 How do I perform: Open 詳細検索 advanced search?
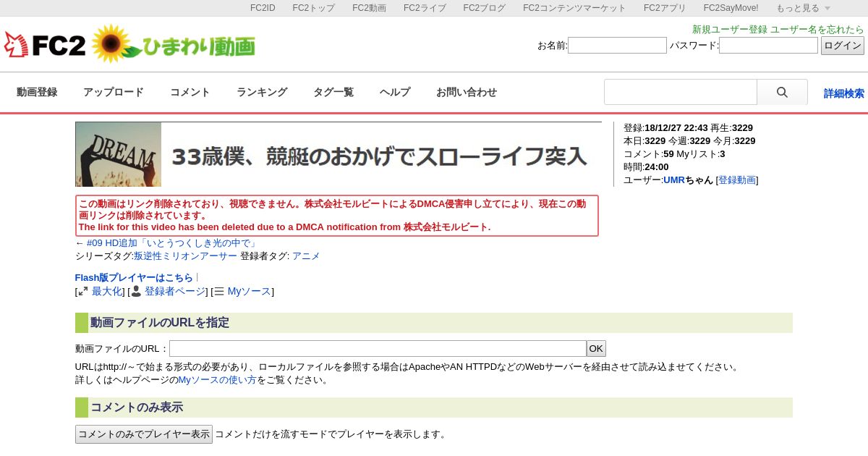tap(844, 93)
